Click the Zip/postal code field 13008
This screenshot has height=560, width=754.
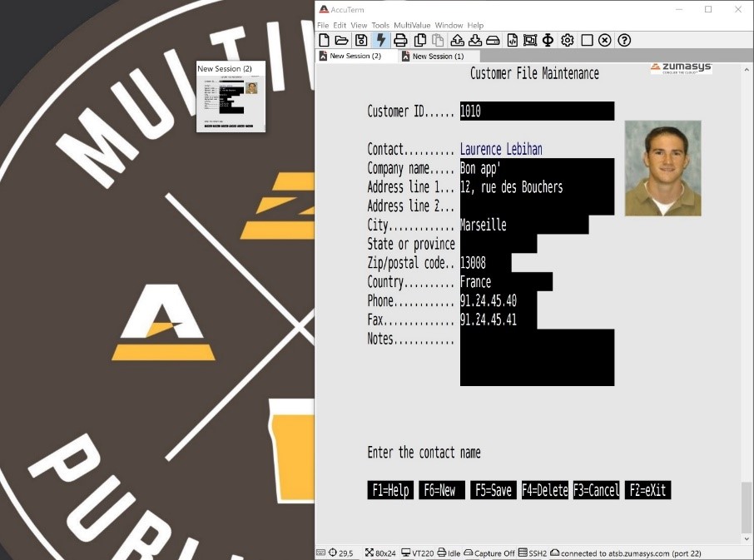486,263
